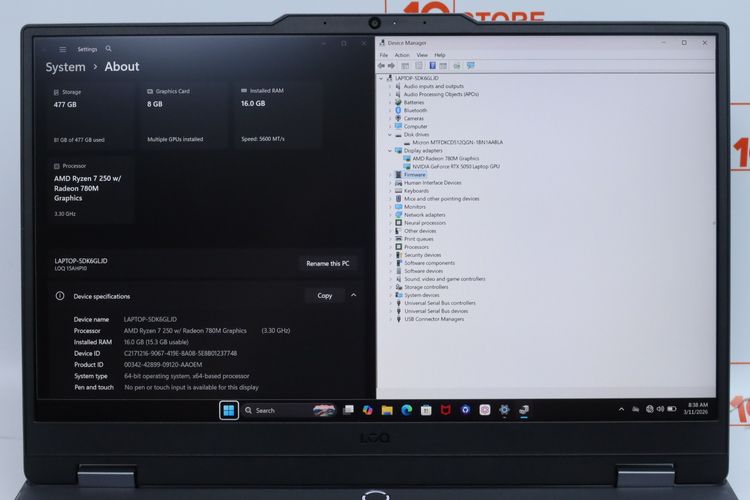
Task: Open Microsoft Store from the taskbar
Action: click(426, 410)
